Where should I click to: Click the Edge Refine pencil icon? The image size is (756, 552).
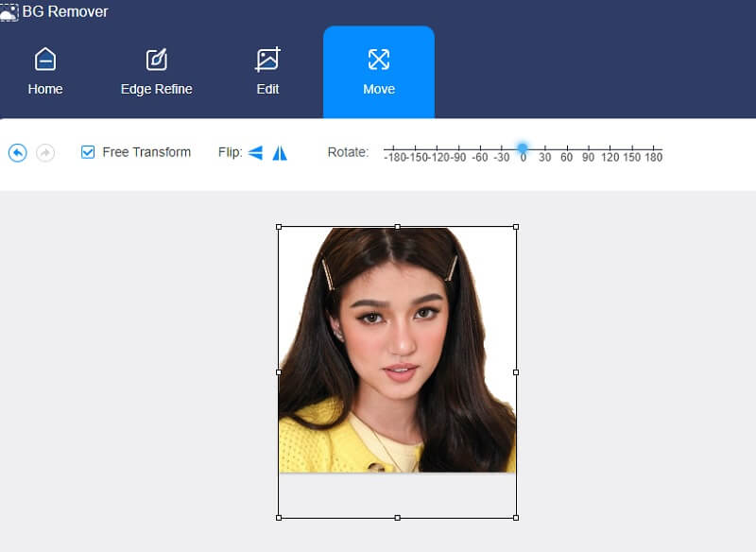click(x=156, y=59)
